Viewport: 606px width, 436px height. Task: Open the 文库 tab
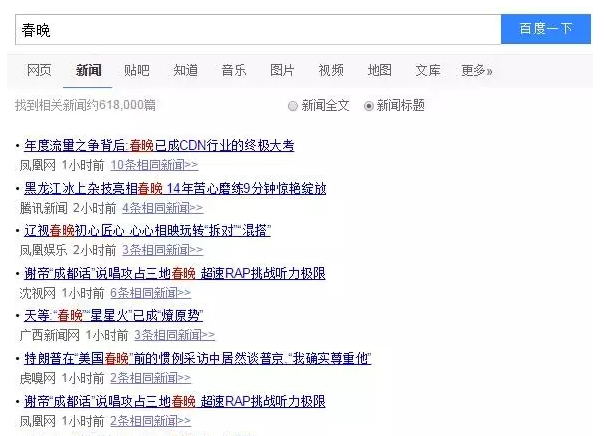click(428, 70)
